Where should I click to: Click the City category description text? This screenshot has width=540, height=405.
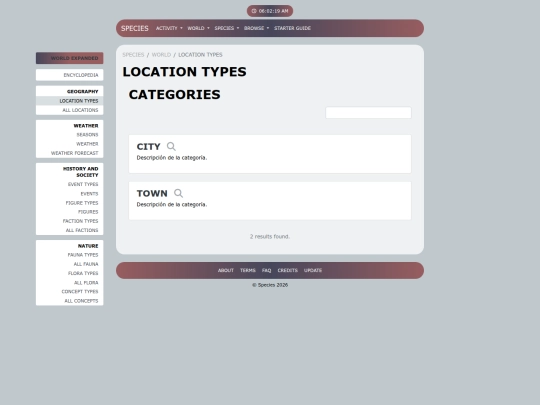coord(172,158)
